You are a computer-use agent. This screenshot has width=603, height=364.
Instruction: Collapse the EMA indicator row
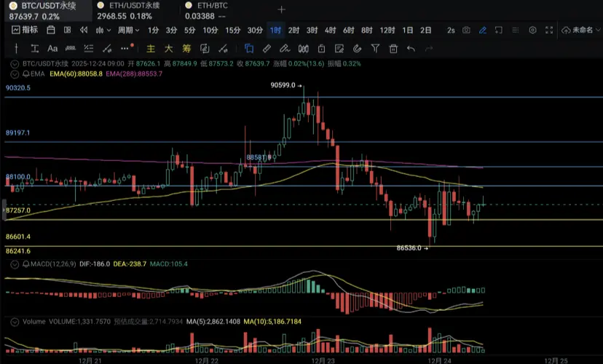coord(15,74)
